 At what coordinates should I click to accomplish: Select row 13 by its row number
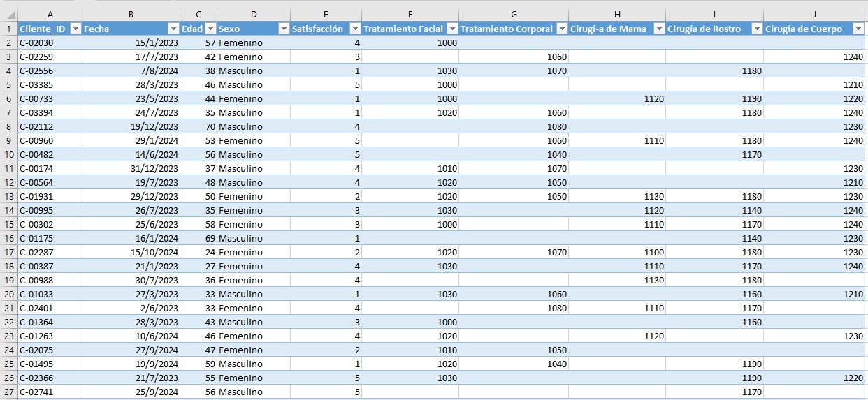click(x=8, y=196)
